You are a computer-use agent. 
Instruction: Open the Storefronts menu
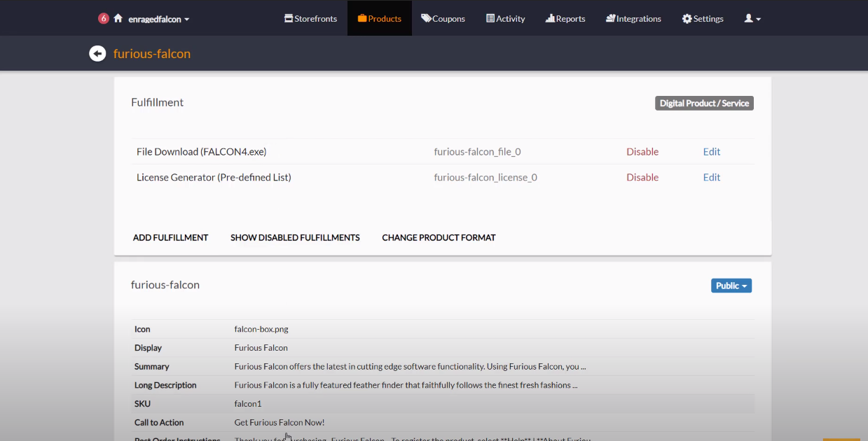click(x=310, y=18)
